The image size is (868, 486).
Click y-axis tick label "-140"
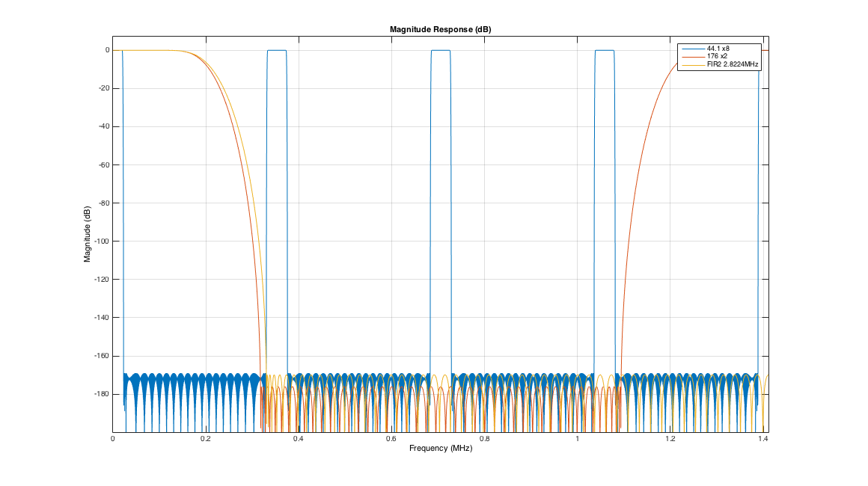pos(102,317)
